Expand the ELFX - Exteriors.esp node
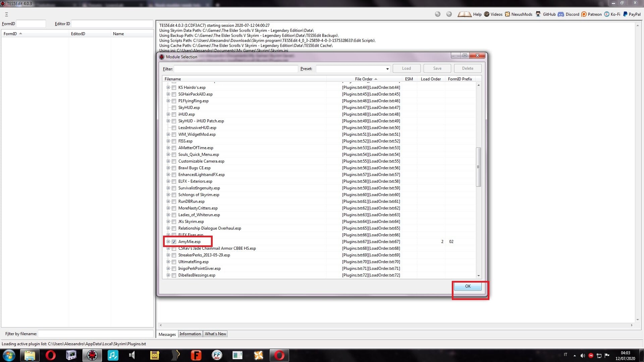644x362 pixels. coord(168,181)
